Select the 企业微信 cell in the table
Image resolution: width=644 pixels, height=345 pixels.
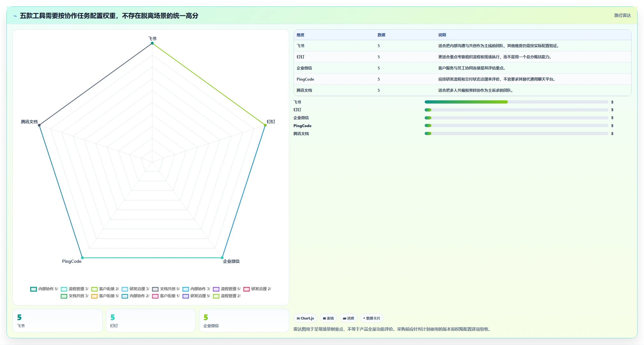click(304, 68)
